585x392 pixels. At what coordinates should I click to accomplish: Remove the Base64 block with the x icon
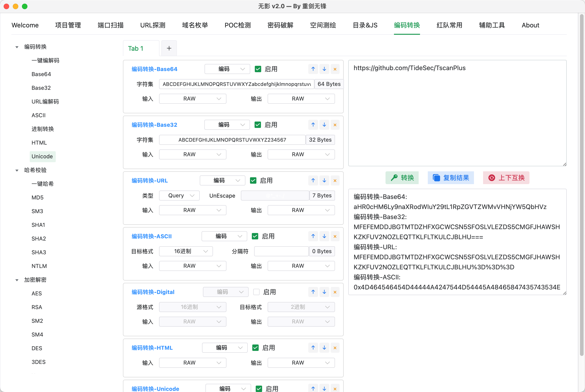point(335,69)
